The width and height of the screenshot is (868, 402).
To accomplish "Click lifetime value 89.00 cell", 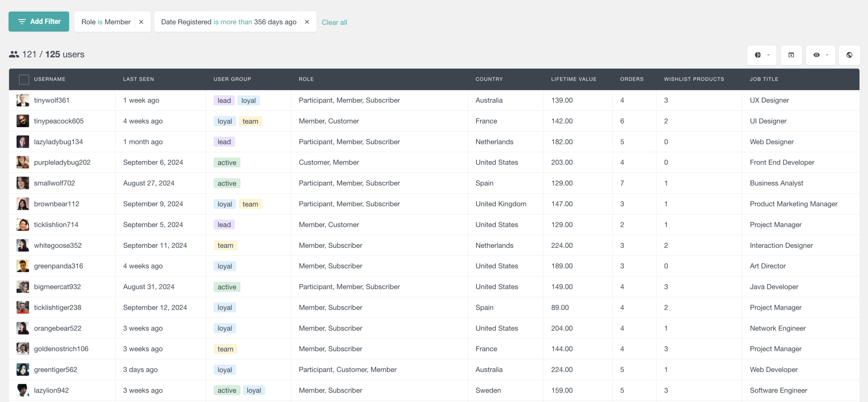I will click(x=560, y=308).
